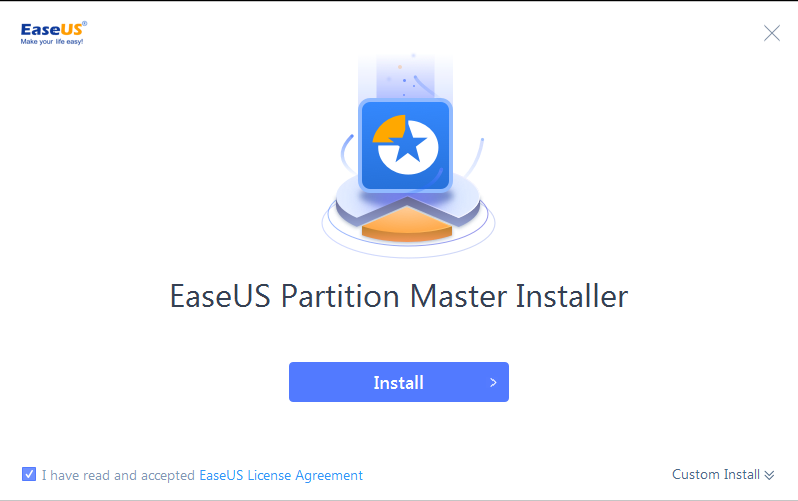Click the orange disc beneath the pedestal
Viewport: 798px width, 501px height.
[407, 226]
